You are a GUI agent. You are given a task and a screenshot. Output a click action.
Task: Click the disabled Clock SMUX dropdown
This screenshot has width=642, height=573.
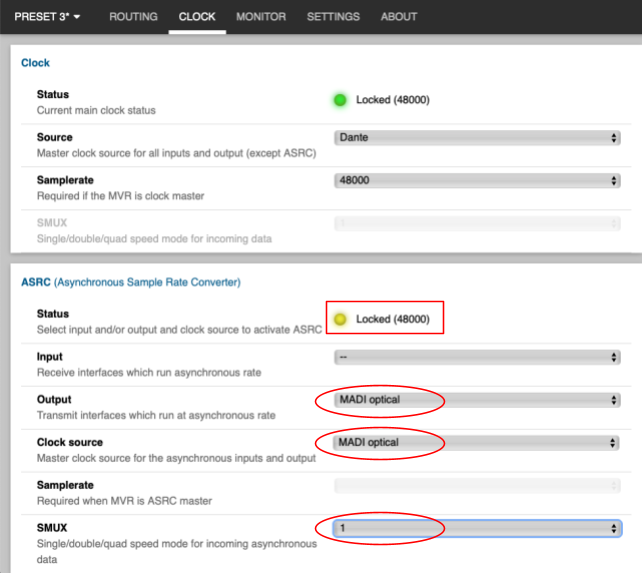(x=477, y=223)
